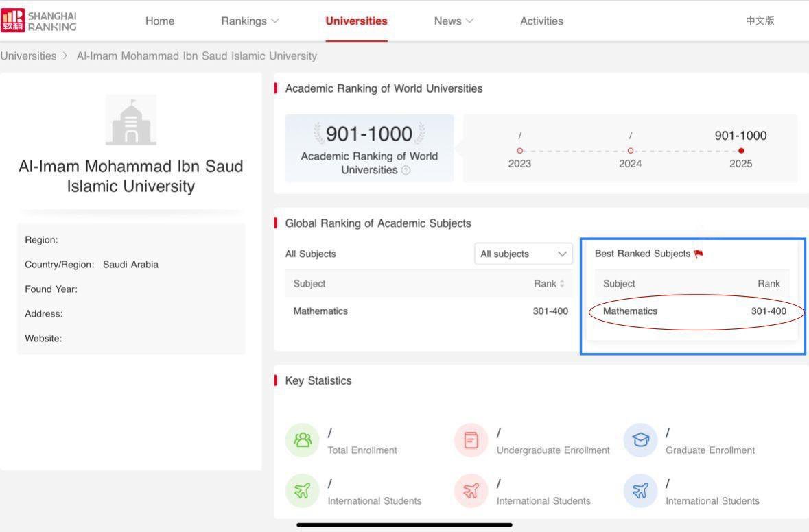
Task: Expand the Rankings menu
Action: (250, 21)
